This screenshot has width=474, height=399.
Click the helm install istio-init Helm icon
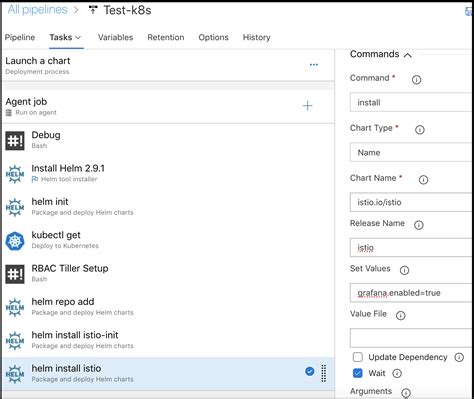click(x=15, y=341)
